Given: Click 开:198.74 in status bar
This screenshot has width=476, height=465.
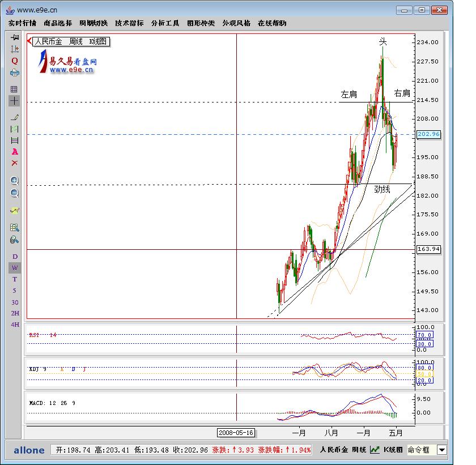Looking at the screenshot, I should click(x=73, y=450).
